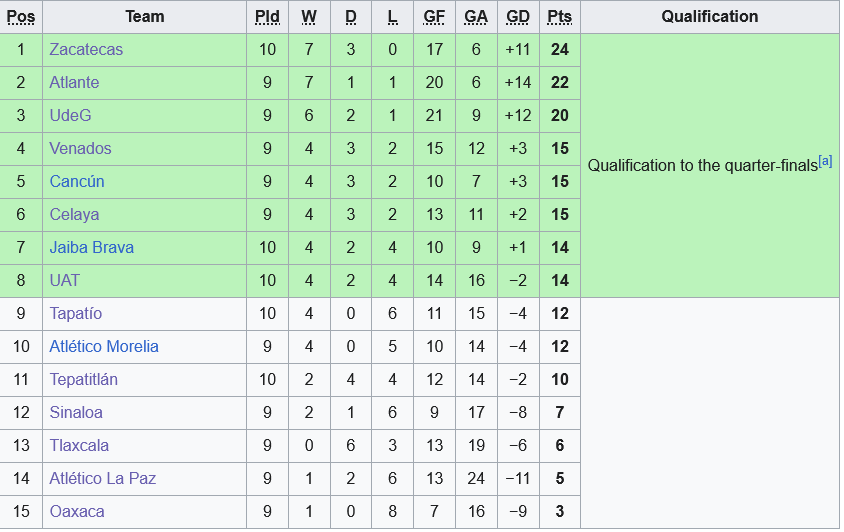Open the Zacatecas team link
Image resolution: width=844 pixels, height=532 pixels.
(86, 50)
